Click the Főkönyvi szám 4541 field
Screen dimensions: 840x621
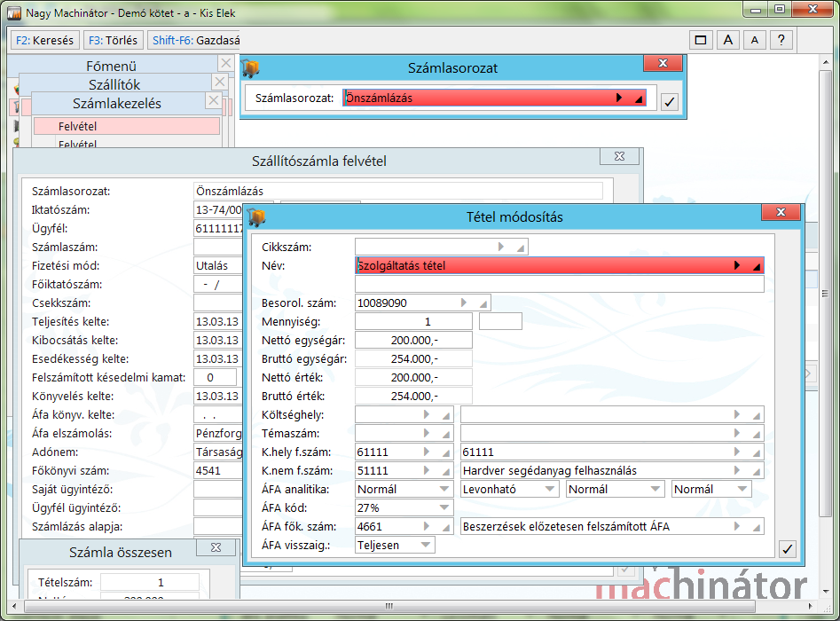(218, 470)
